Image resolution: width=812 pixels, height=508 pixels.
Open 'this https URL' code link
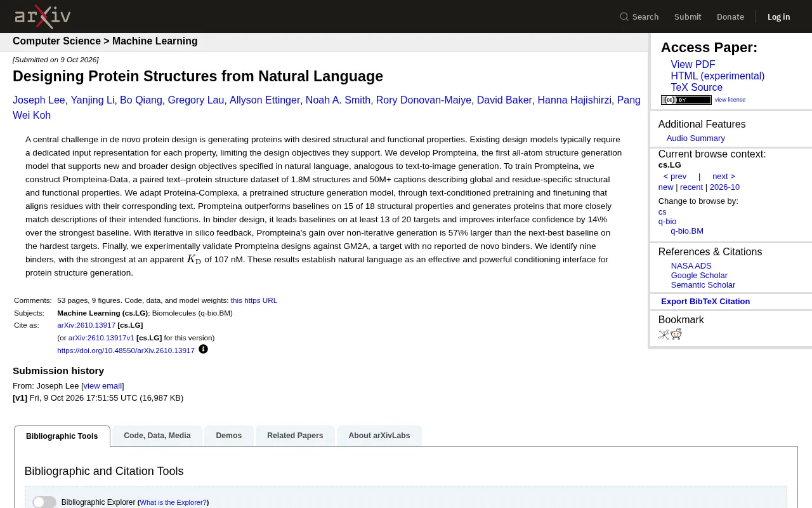pos(254,301)
